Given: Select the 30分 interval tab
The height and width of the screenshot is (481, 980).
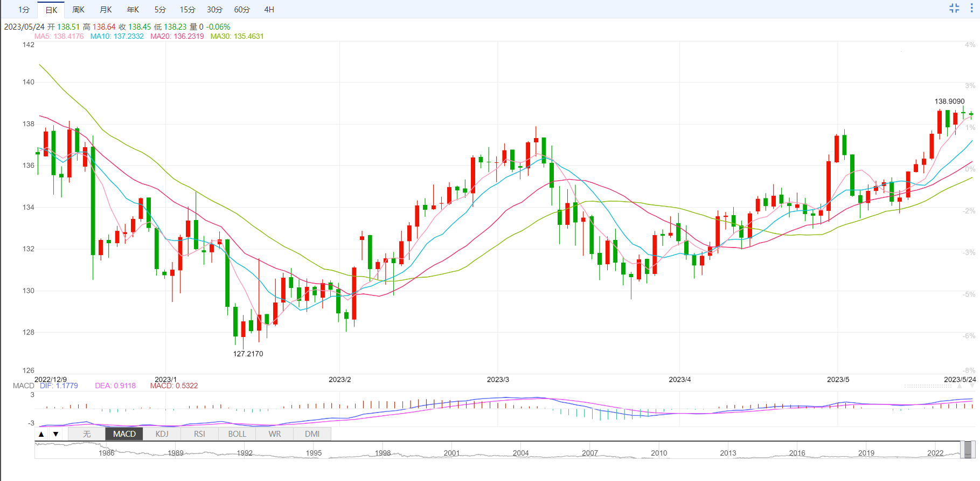Looking at the screenshot, I should pos(214,10).
